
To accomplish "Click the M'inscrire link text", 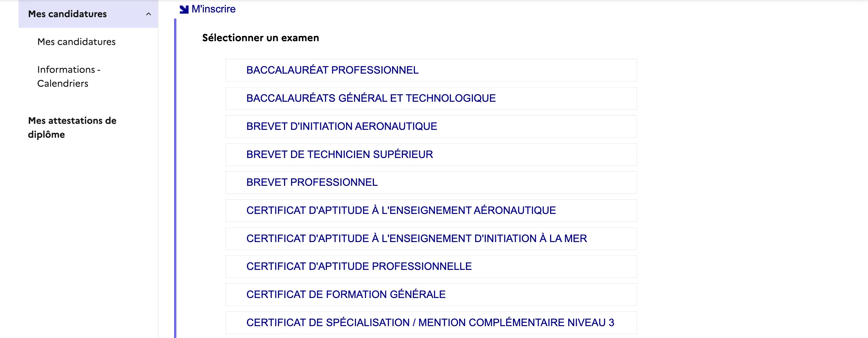I will click(x=213, y=9).
